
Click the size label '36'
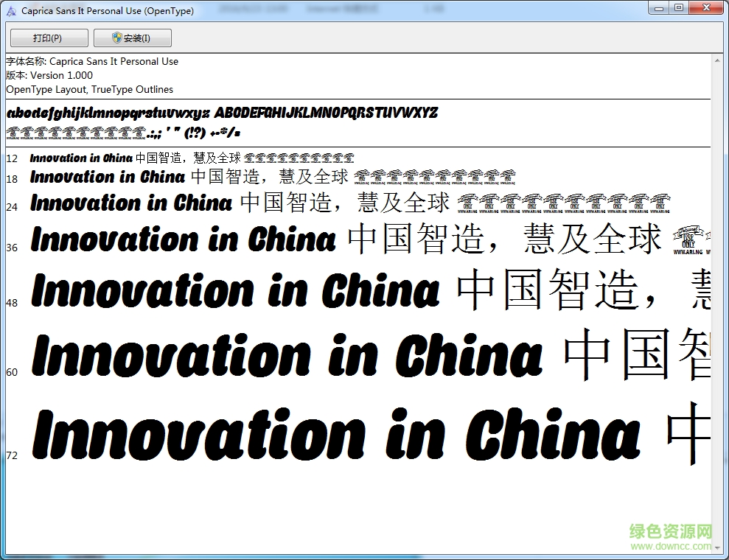(x=12, y=248)
